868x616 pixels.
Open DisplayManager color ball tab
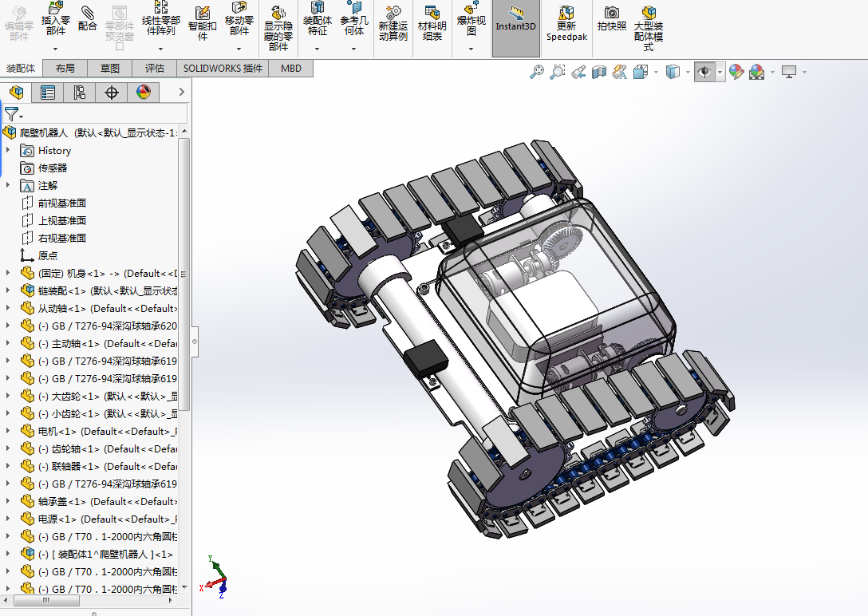click(144, 93)
